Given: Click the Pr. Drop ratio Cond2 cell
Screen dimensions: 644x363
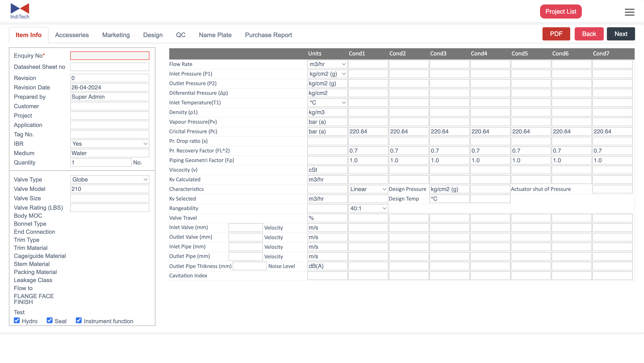Looking at the screenshot, I should click(x=409, y=141).
